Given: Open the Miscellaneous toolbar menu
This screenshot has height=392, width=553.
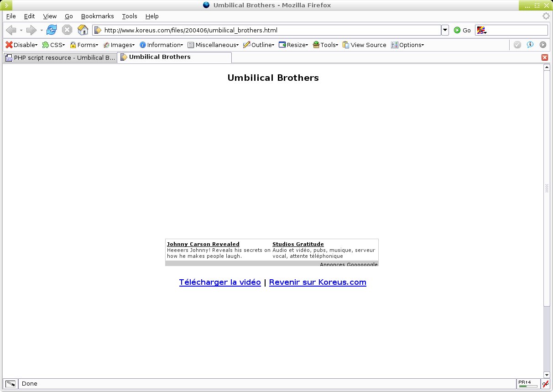Looking at the screenshot, I should point(213,45).
